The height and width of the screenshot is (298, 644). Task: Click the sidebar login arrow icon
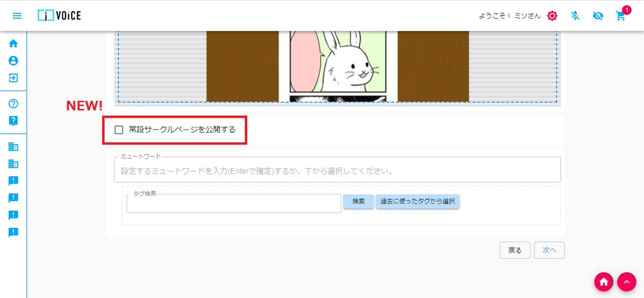[x=13, y=78]
